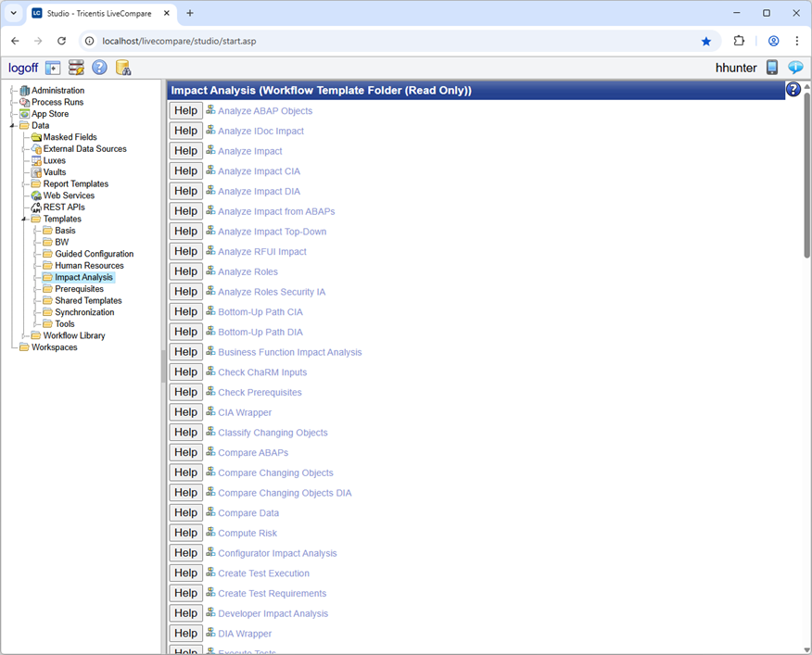
Task: Open the browser profile account icon
Action: (x=773, y=41)
